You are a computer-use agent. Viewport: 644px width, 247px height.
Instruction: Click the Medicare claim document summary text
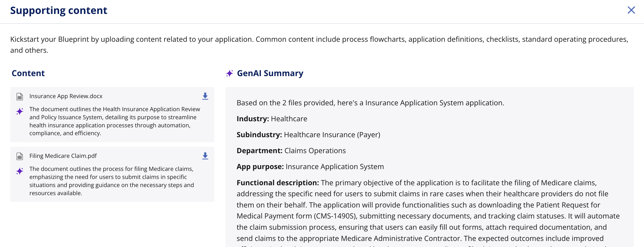click(111, 181)
